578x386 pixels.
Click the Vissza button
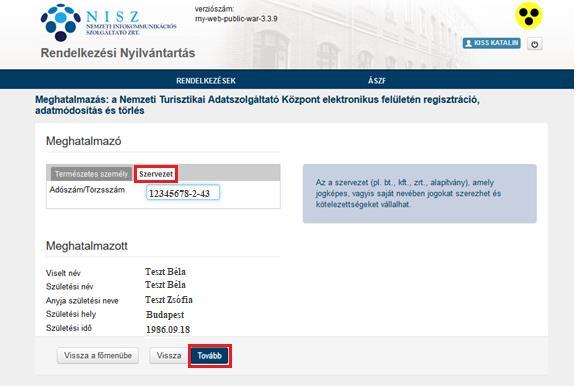(x=169, y=355)
